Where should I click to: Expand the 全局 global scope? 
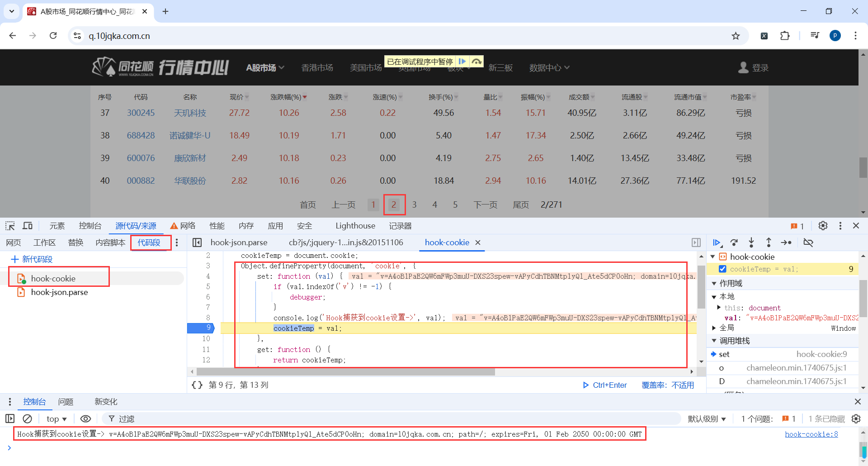(714, 328)
